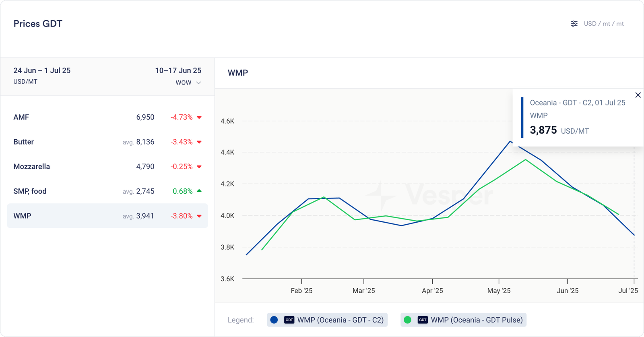This screenshot has width=644, height=337.
Task: Select the Butter price row
Action: coord(107,142)
